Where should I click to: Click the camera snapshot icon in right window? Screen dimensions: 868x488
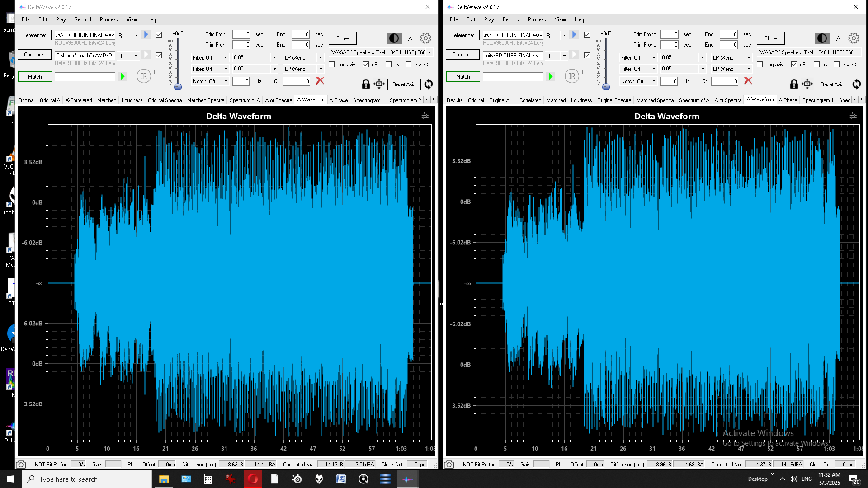point(449,464)
